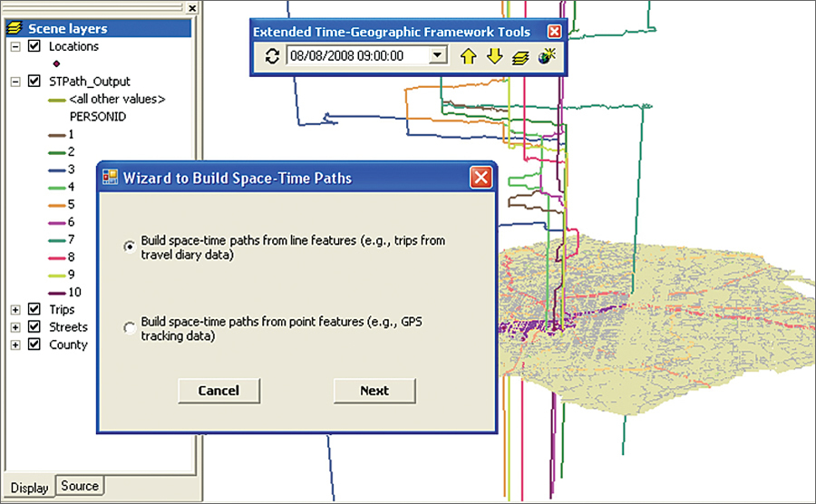Click the PERSONID field heading
The image size is (816, 504).
[98, 117]
